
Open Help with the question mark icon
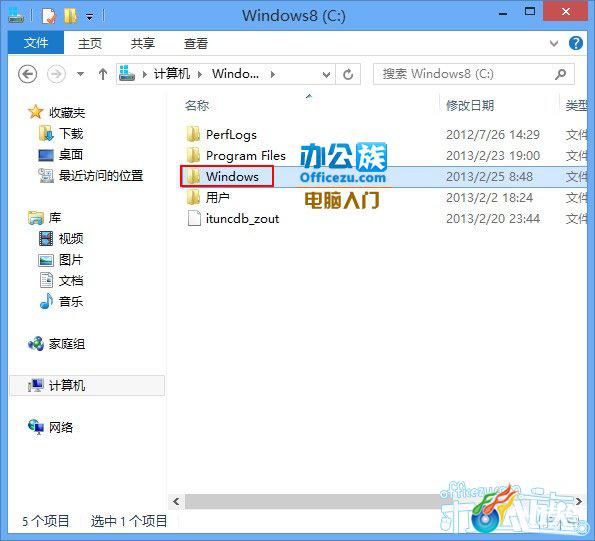[576, 43]
